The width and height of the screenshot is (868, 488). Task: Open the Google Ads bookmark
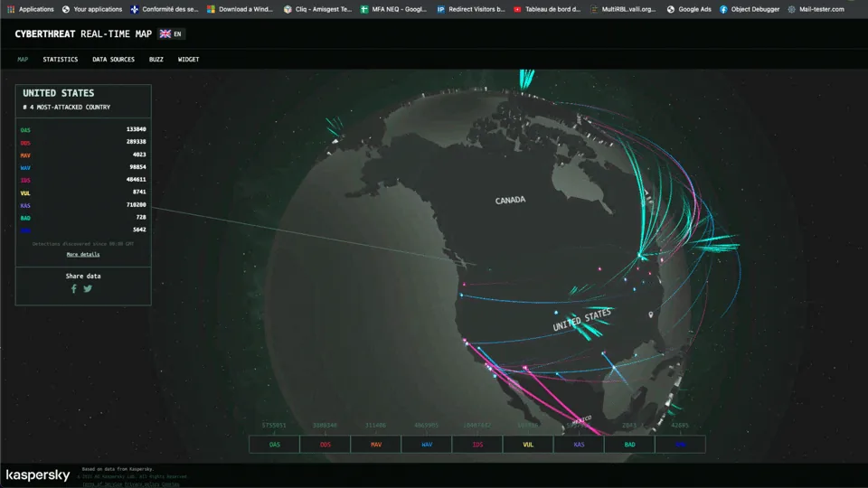pyautogui.click(x=689, y=9)
